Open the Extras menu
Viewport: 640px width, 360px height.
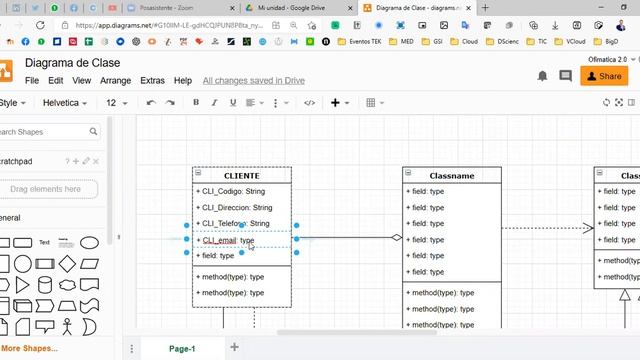[152, 80]
